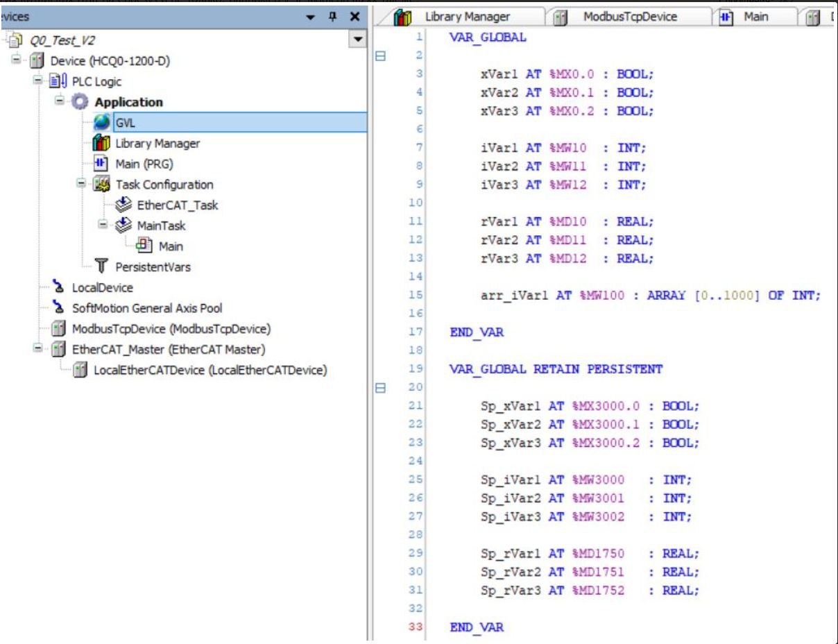Click END_VAR on line 33
Screen dimensions: 838x644
(477, 628)
